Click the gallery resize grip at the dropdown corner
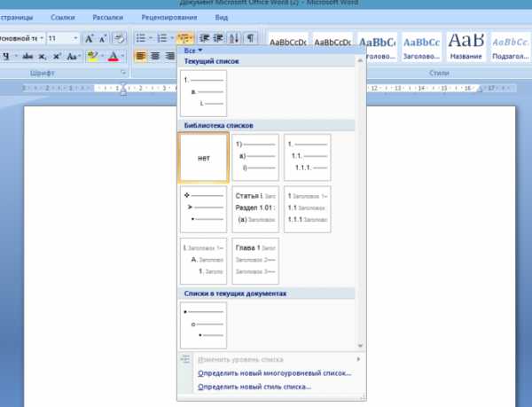The width and height of the screenshot is (532, 407). pos(363,397)
